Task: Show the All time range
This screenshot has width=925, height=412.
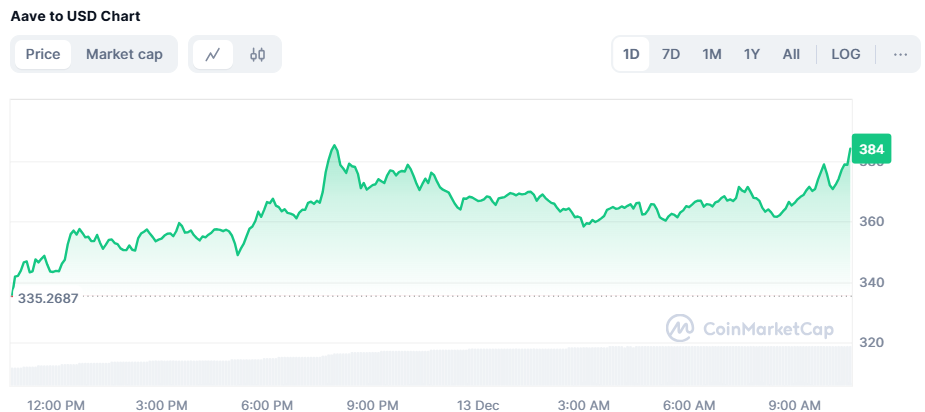Action: pyautogui.click(x=791, y=54)
